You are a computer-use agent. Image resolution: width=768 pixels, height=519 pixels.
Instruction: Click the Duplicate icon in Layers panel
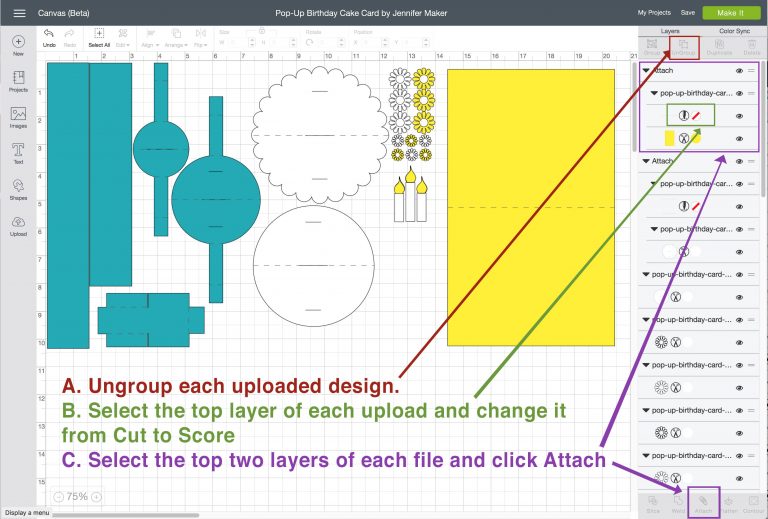719,47
